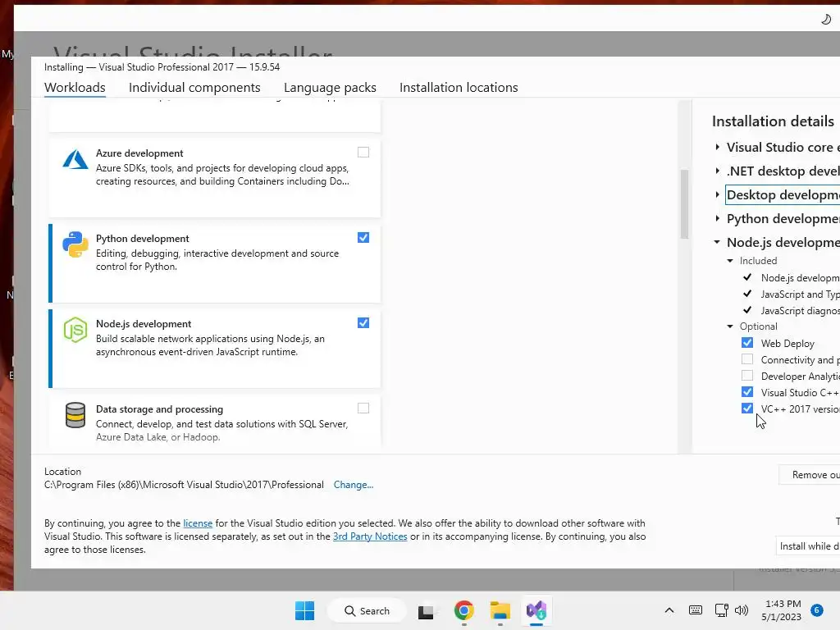Expand Python development details
The width and height of the screenshot is (840, 630).
(717, 218)
